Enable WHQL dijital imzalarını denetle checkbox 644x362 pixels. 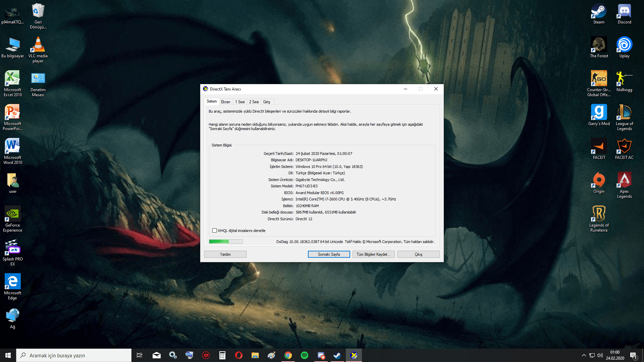coord(214,231)
